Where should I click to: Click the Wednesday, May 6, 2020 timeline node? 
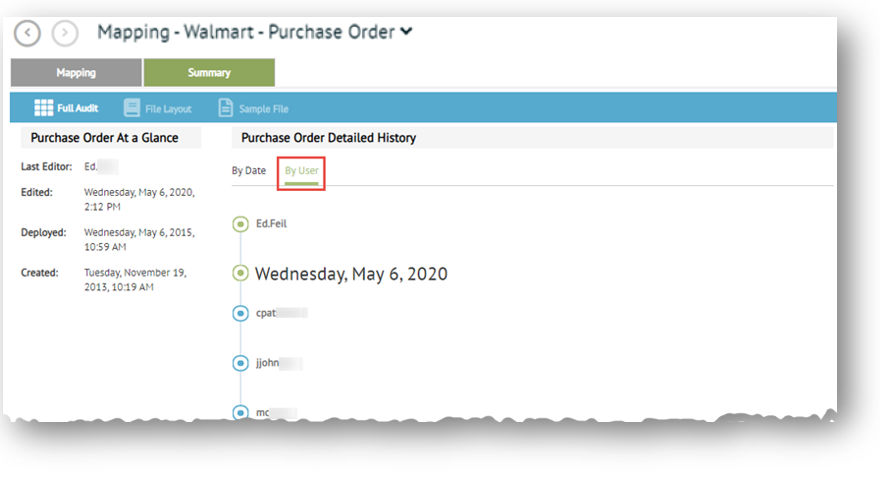pyautogui.click(x=240, y=273)
